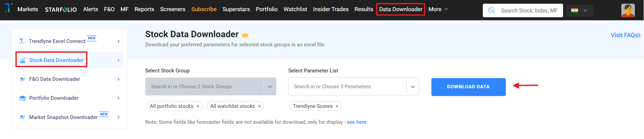Click the F&O Data Downloader icon
Image resolution: width=644 pixels, height=139 pixels.
pyautogui.click(x=23, y=79)
